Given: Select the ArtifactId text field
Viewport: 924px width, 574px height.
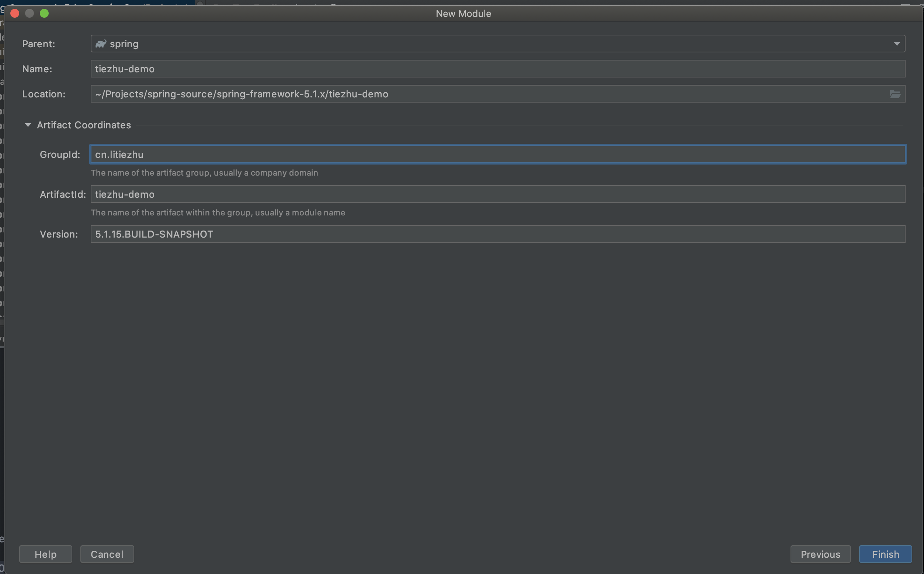Looking at the screenshot, I should point(497,194).
